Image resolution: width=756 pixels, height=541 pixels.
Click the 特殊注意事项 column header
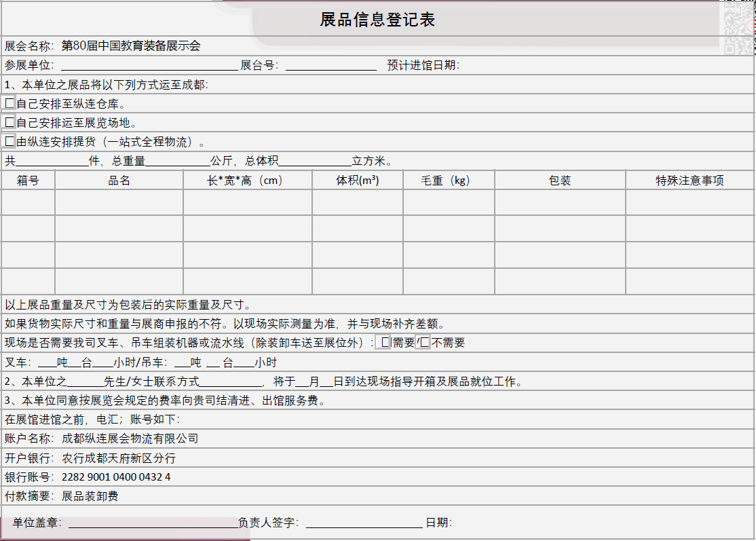point(689,181)
